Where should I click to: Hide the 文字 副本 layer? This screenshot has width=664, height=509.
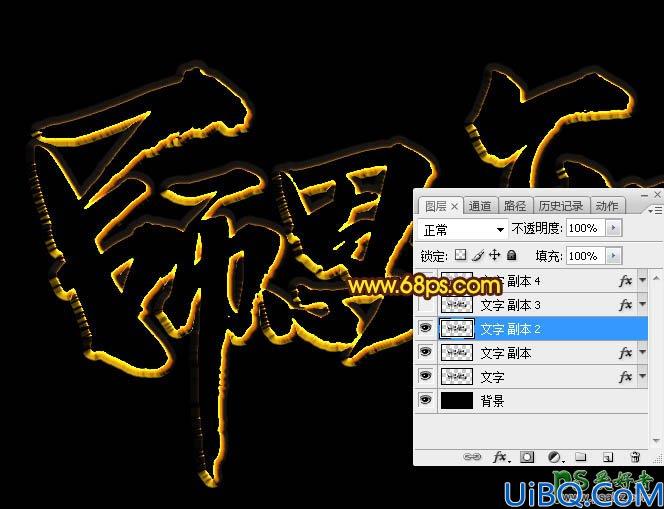point(425,352)
